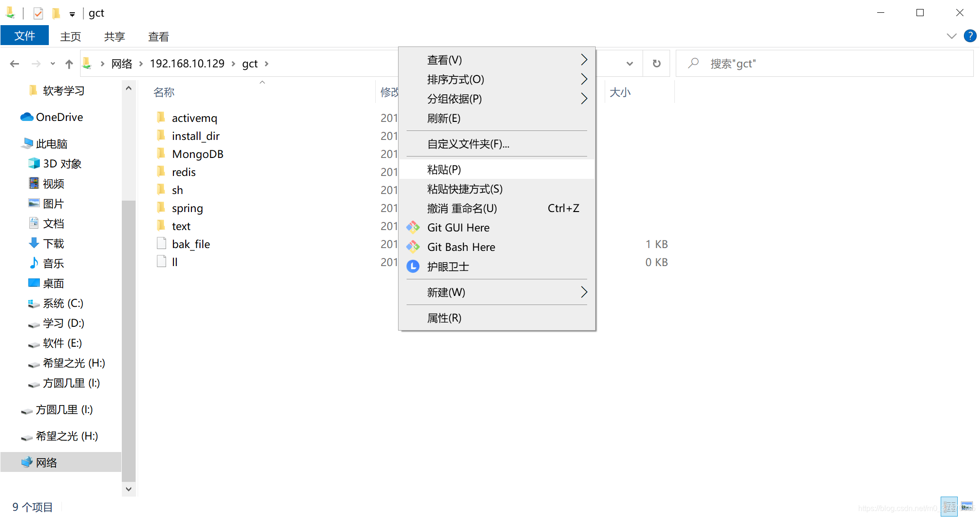Open 软考学习 folder in sidebar

click(57, 91)
